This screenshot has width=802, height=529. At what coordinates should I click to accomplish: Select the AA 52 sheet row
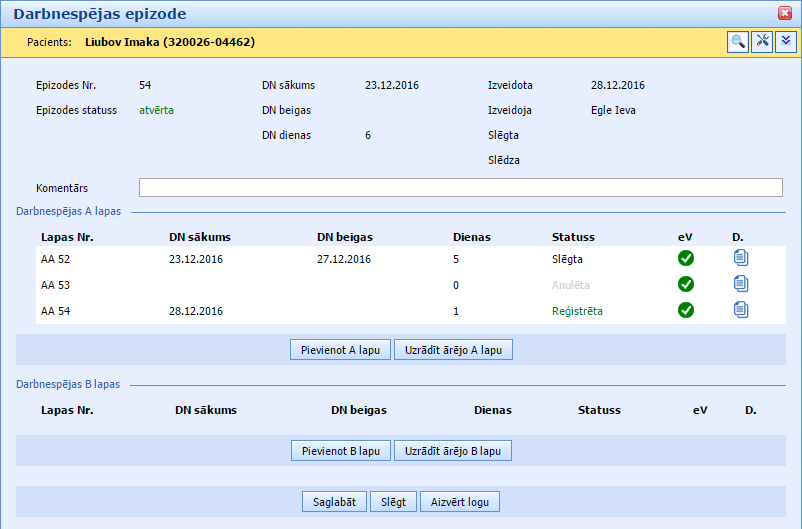pos(300,259)
